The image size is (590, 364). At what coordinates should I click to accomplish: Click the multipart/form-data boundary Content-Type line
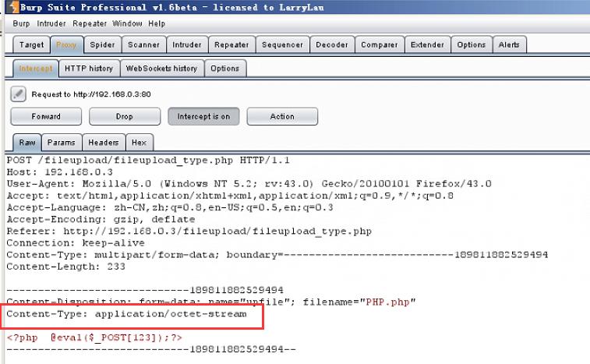point(277,255)
